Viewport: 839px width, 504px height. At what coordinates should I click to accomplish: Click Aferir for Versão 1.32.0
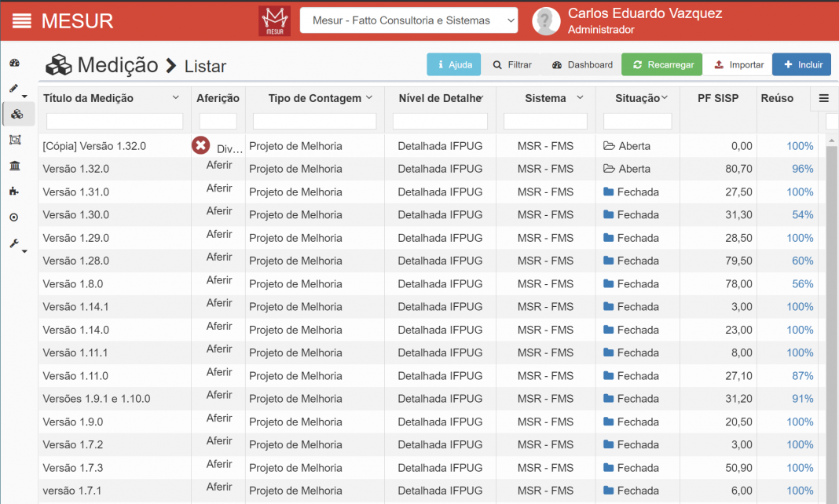coord(219,165)
